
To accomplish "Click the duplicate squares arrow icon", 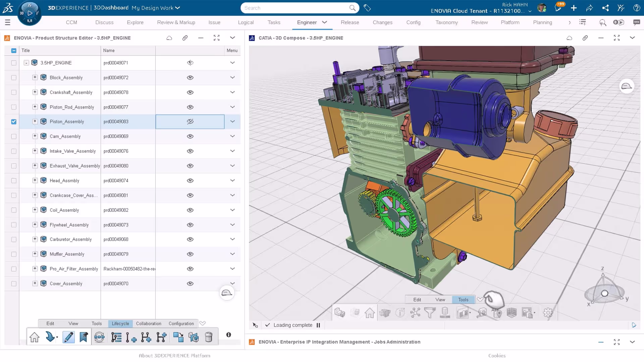I will click(x=178, y=337).
